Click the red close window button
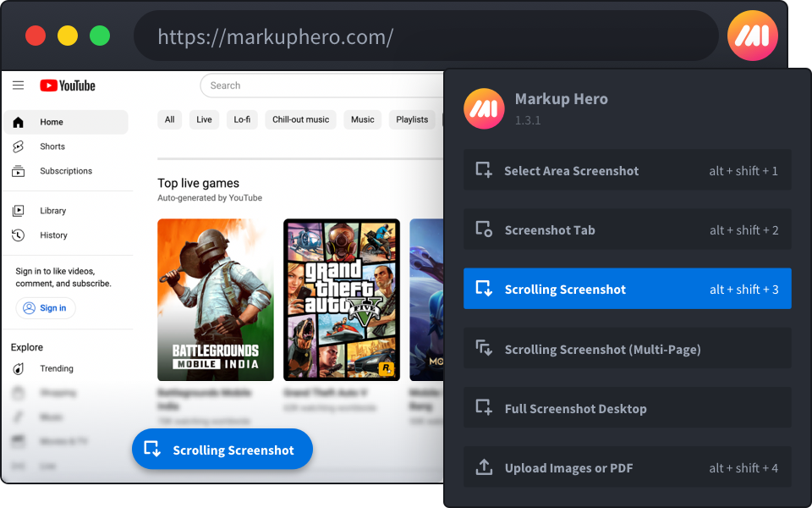 pyautogui.click(x=36, y=36)
